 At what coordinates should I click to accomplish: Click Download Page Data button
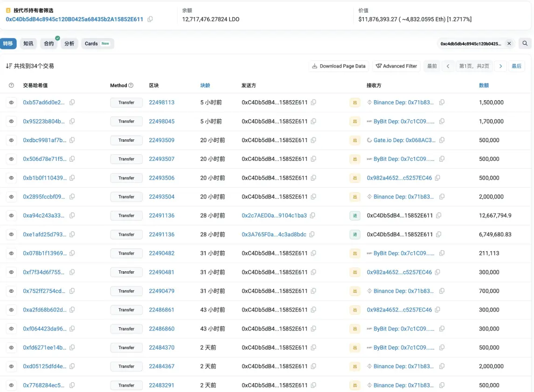click(339, 66)
